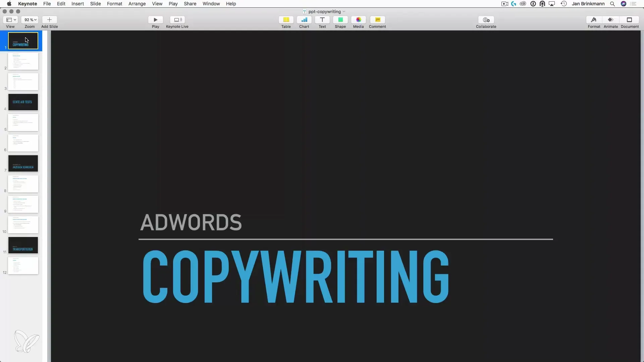Open the Help menu
This screenshot has width=644, height=362.
point(231,4)
